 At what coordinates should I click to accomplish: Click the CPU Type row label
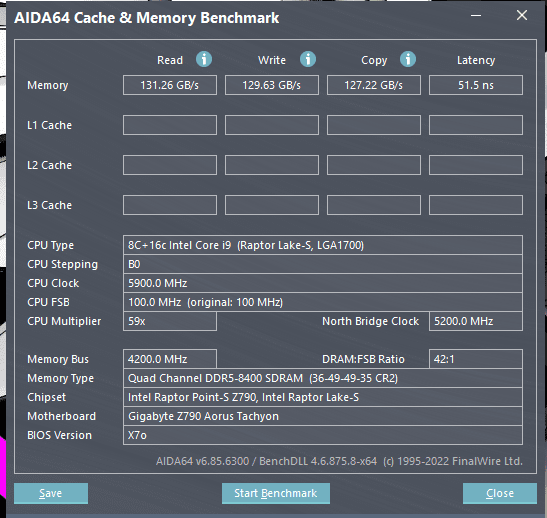(51, 245)
